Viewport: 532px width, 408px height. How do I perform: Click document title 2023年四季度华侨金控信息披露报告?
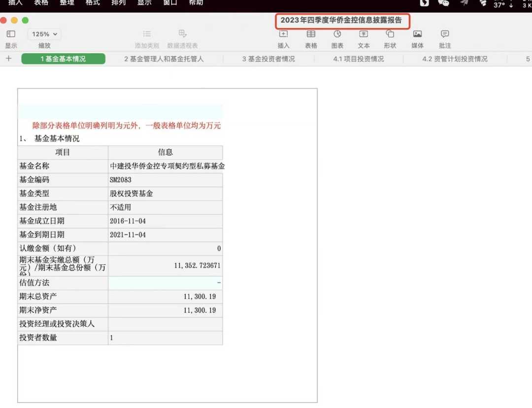point(341,21)
